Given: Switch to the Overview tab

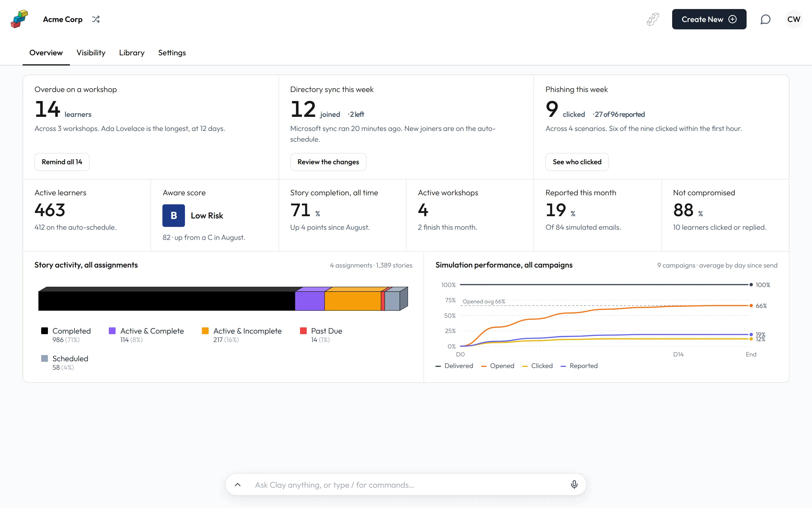Looking at the screenshot, I should [x=46, y=53].
